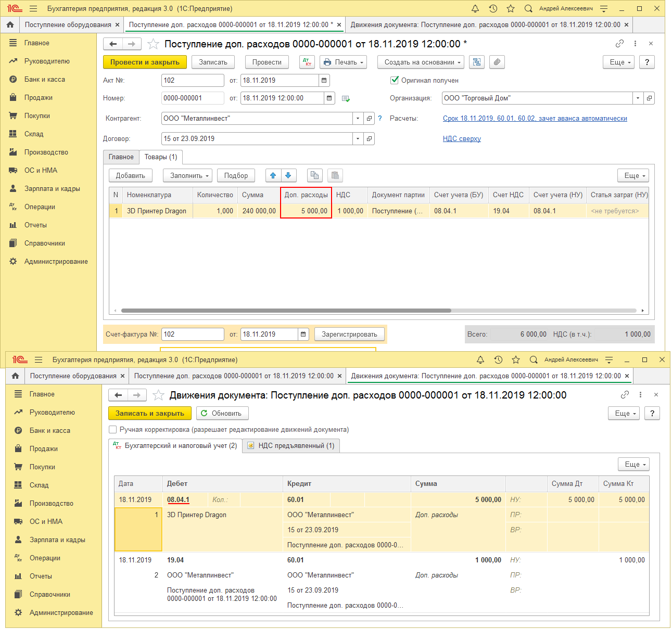Screen dimensions: 672x629
Task: Select Доп. расходы cell 5 000,00
Action: (x=306, y=211)
